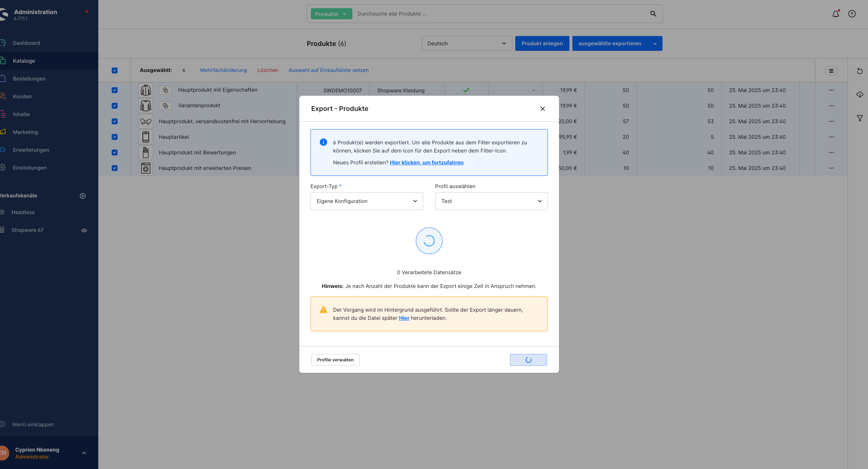Click the Profile verwalten button

pyautogui.click(x=335, y=360)
